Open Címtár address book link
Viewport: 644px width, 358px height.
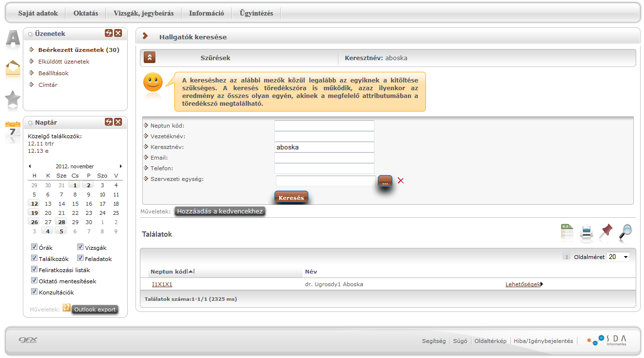coord(48,85)
